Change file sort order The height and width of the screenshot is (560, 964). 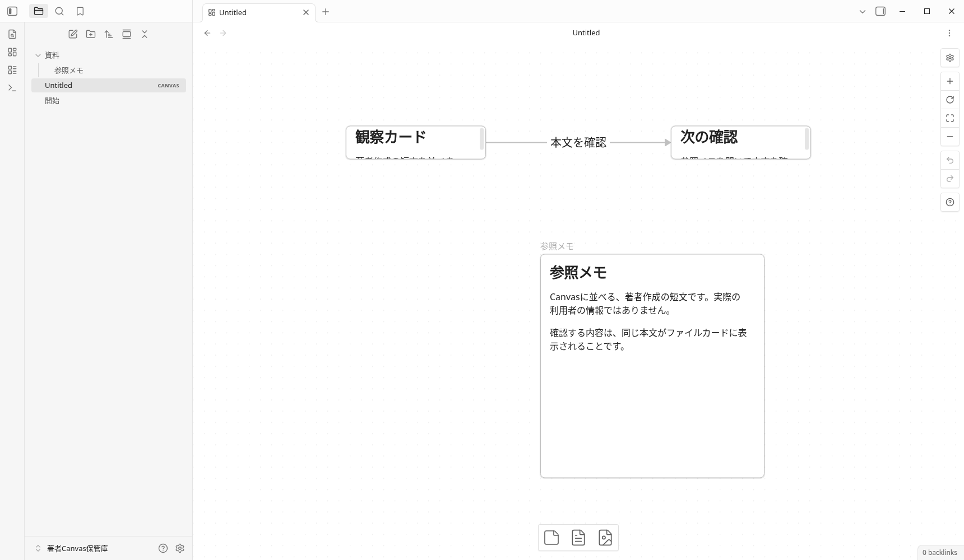coord(109,34)
